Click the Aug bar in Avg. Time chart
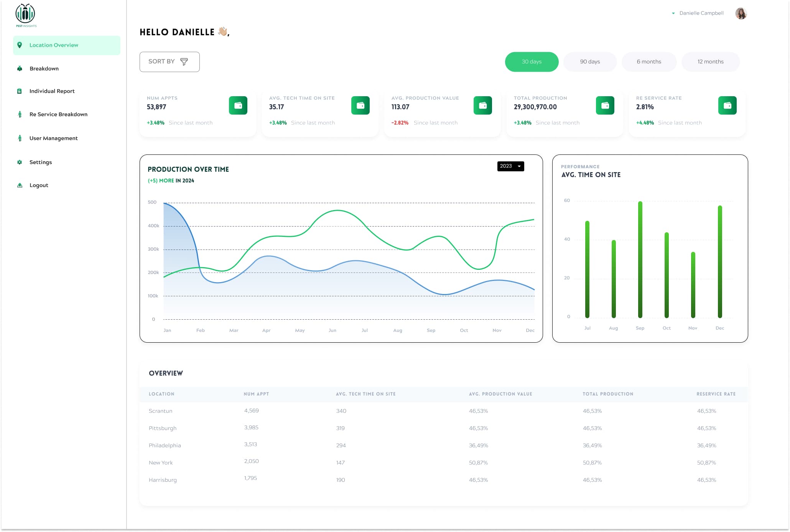 point(614,279)
